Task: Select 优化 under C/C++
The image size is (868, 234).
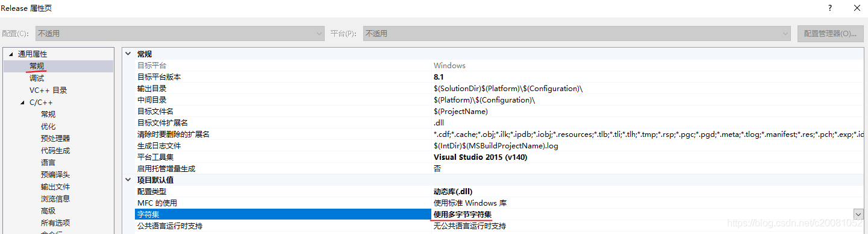Action: click(x=48, y=126)
